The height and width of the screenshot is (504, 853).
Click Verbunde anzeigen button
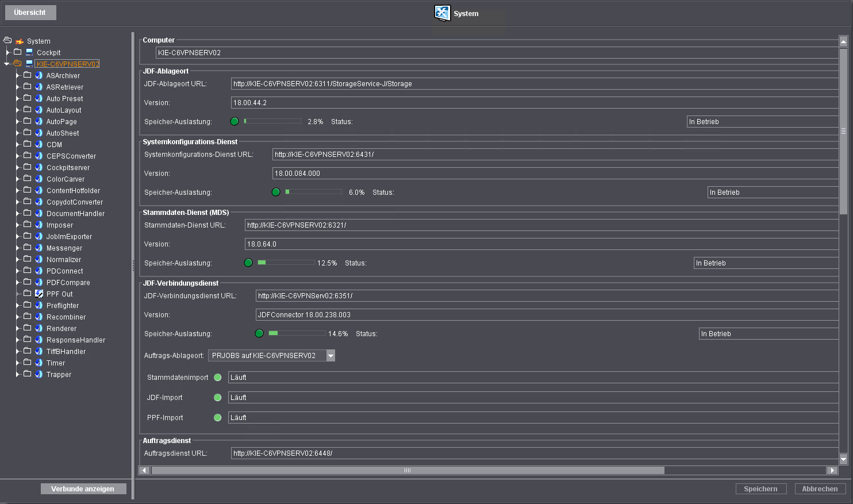[83, 488]
